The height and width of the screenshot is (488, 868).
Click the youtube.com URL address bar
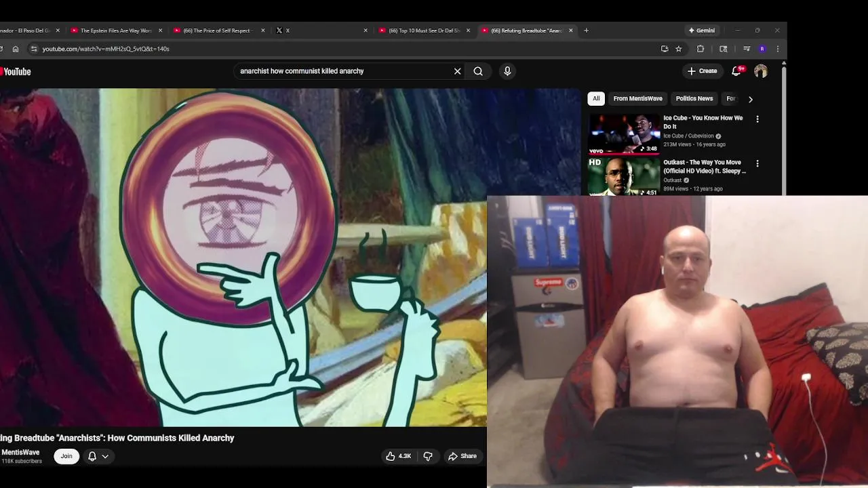pos(346,49)
